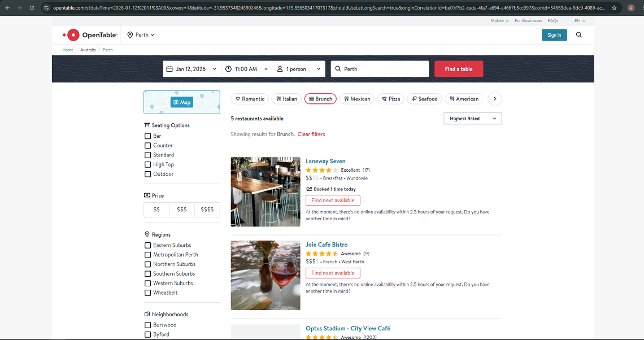Viewport: 644px width, 340px height.
Task: Reload the page with refresh icon
Action: click(x=32, y=8)
